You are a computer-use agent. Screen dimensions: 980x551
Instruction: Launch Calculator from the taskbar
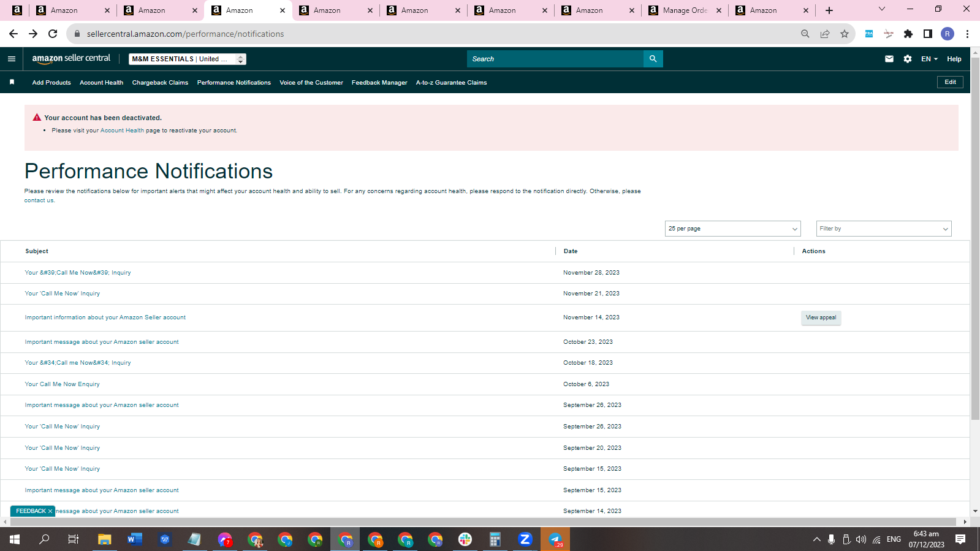pyautogui.click(x=495, y=539)
